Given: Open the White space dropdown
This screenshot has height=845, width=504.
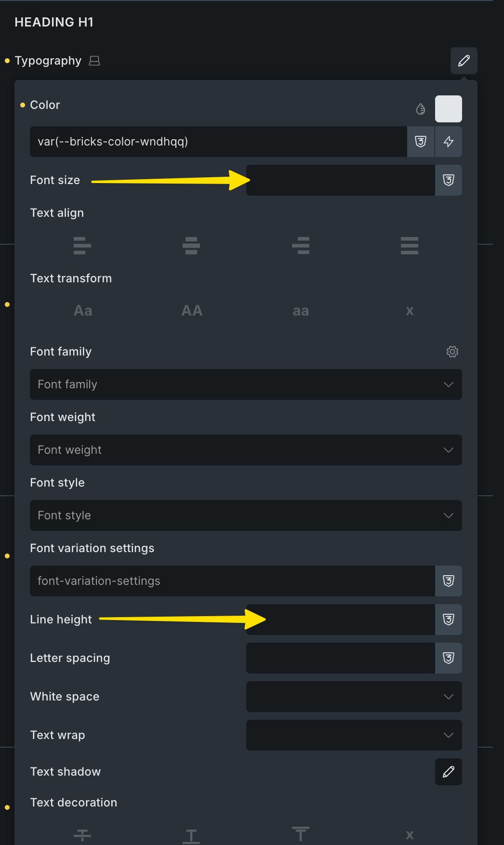Looking at the screenshot, I should 354,697.
